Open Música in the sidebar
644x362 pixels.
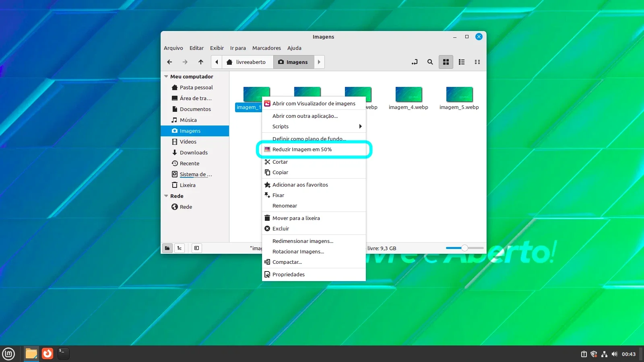[x=195, y=120]
